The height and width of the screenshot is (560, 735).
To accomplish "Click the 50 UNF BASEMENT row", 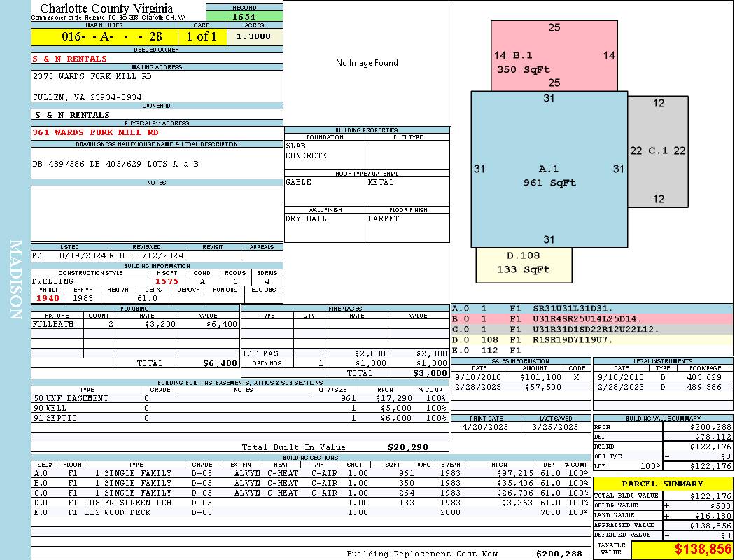I will 240,398.
